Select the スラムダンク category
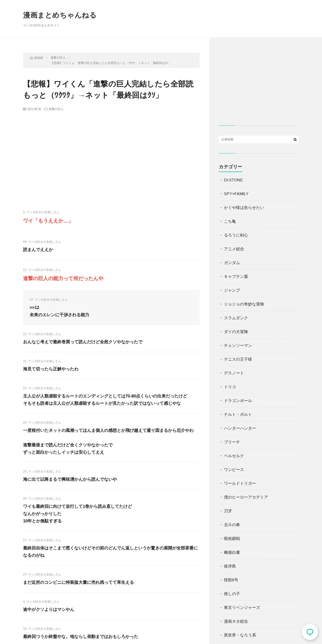Viewport: 322px width, 644px height. (236, 318)
